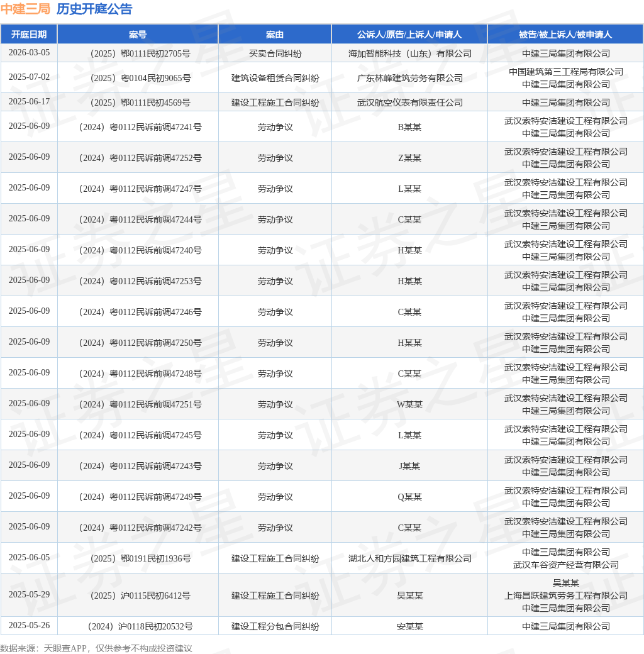Click case number （2024）沪0118民初20532号

point(140,626)
